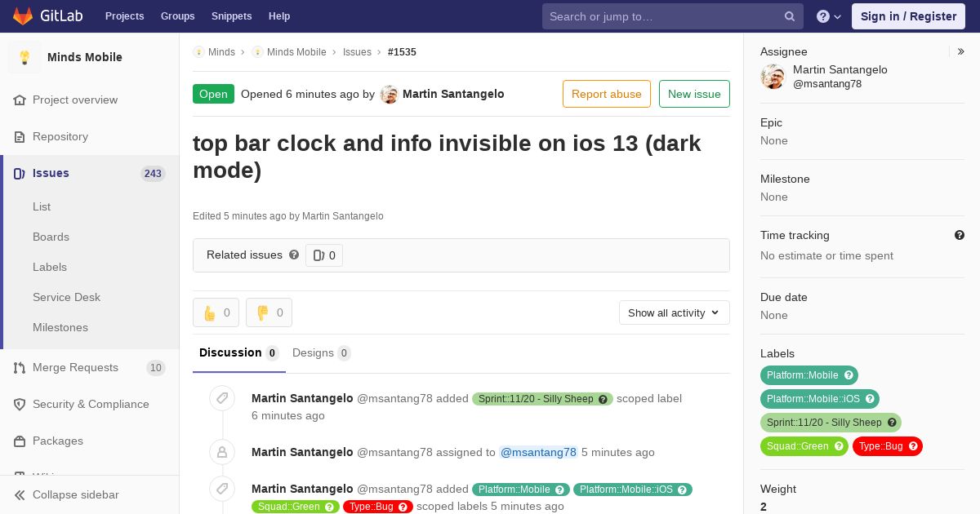Open Show all activity dropdown
Screen dimensions: 980x514
pos(675,312)
